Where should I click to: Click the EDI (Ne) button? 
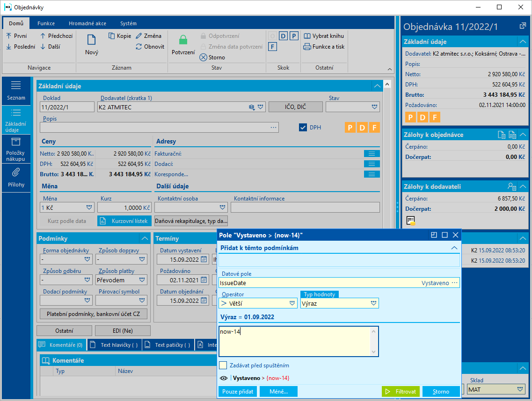pyautogui.click(x=123, y=330)
